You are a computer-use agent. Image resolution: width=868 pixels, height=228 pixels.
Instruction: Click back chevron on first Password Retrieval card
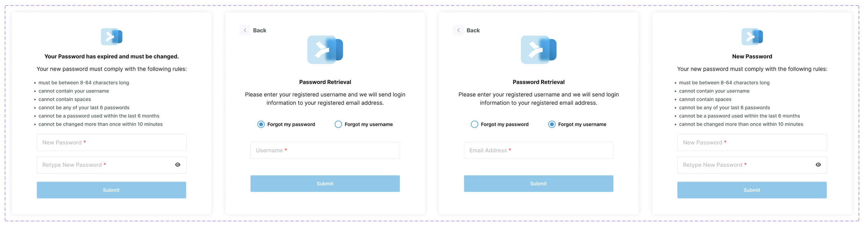(x=245, y=30)
